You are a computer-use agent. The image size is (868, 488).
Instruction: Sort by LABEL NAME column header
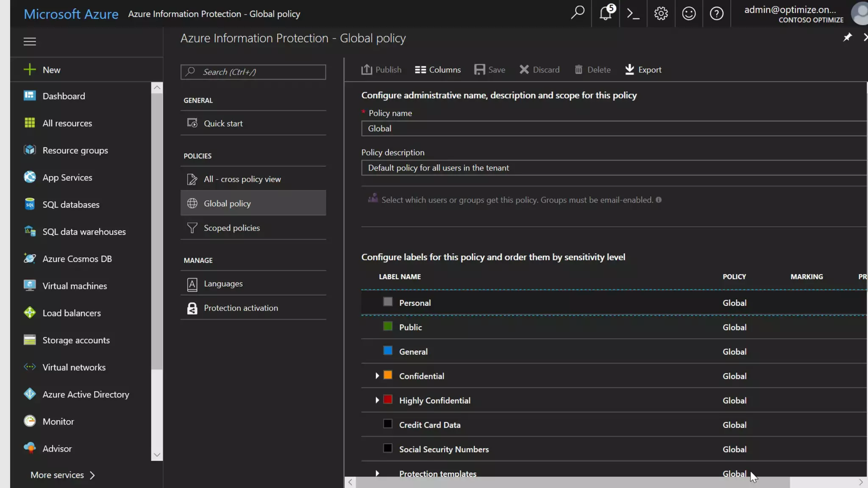point(400,277)
